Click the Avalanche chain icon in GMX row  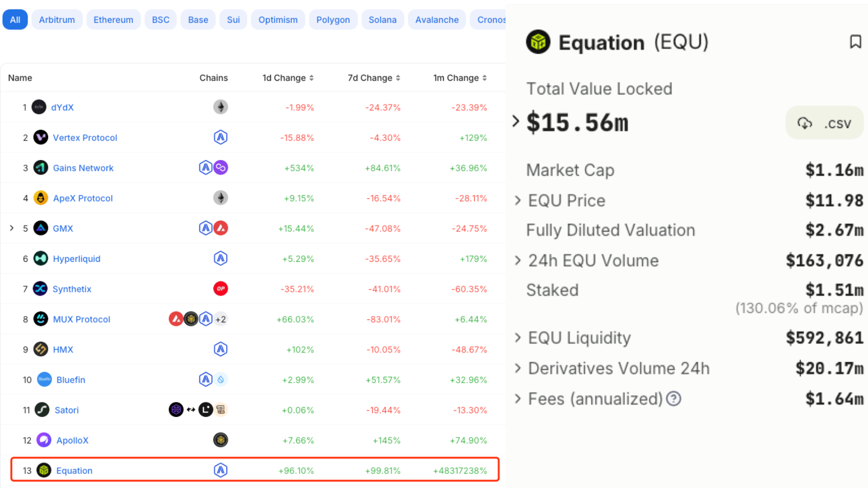220,228
